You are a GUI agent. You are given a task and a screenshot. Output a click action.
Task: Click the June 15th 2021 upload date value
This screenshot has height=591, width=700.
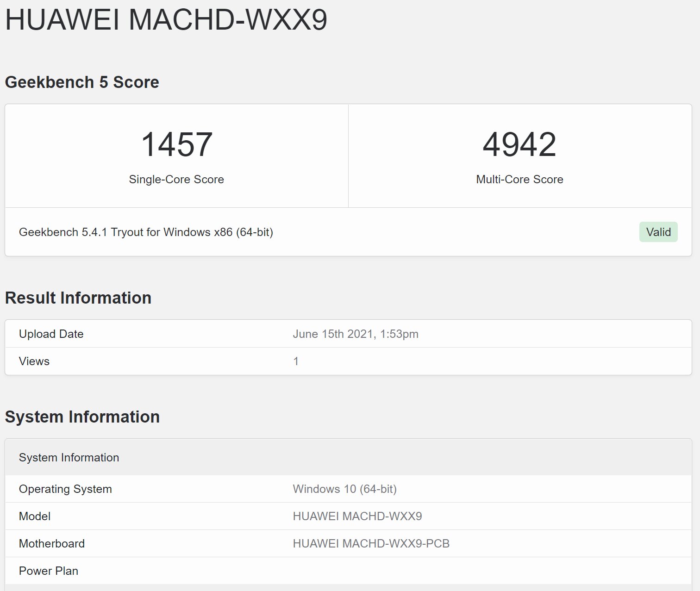tap(355, 334)
